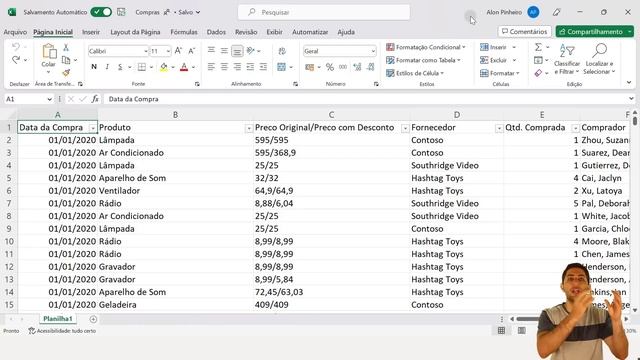Screen dimensions: 640x360
Task: Click the Borders icon
Action: pyautogui.click(x=142, y=67)
